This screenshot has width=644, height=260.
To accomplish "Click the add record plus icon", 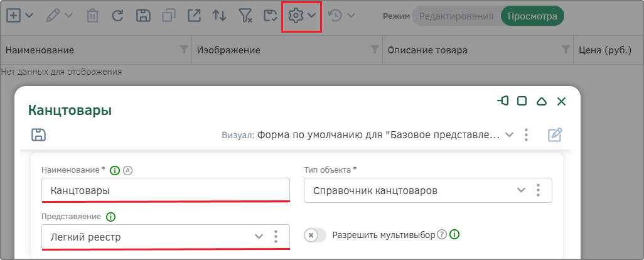I will (14, 16).
